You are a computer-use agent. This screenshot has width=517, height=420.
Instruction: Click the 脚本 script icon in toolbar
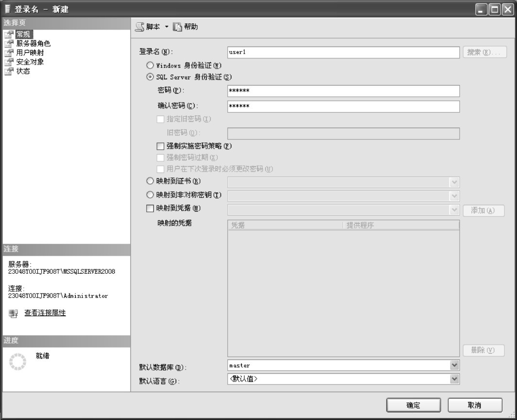(x=139, y=27)
